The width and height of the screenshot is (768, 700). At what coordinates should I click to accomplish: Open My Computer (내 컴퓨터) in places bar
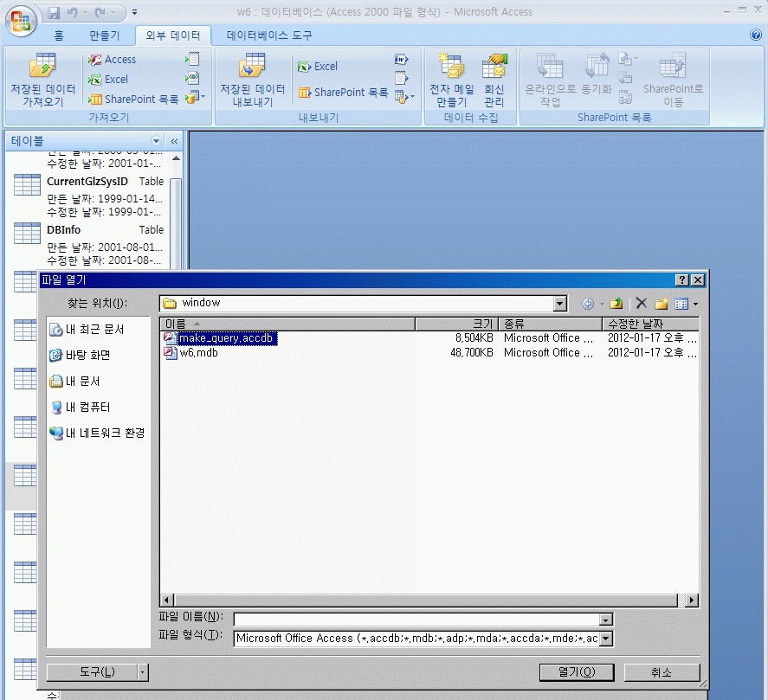tap(87, 407)
